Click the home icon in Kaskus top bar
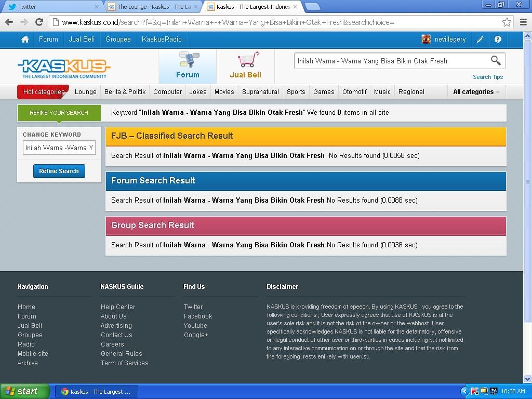 tap(25, 39)
